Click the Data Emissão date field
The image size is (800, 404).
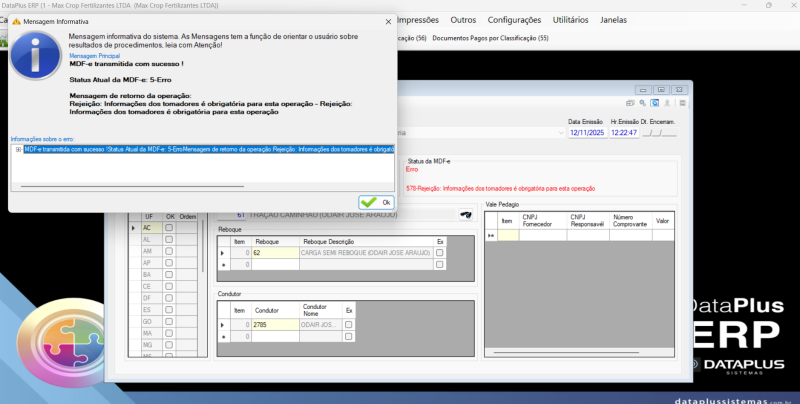(587, 133)
